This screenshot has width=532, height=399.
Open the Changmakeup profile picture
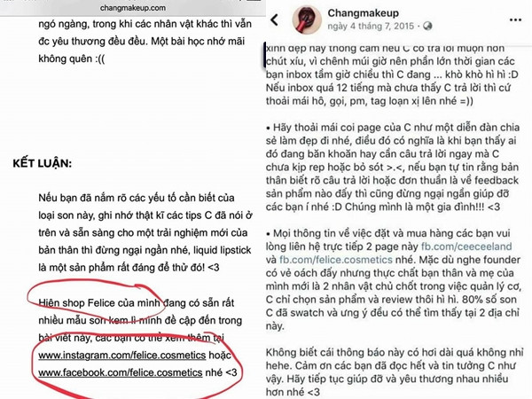pos(307,20)
